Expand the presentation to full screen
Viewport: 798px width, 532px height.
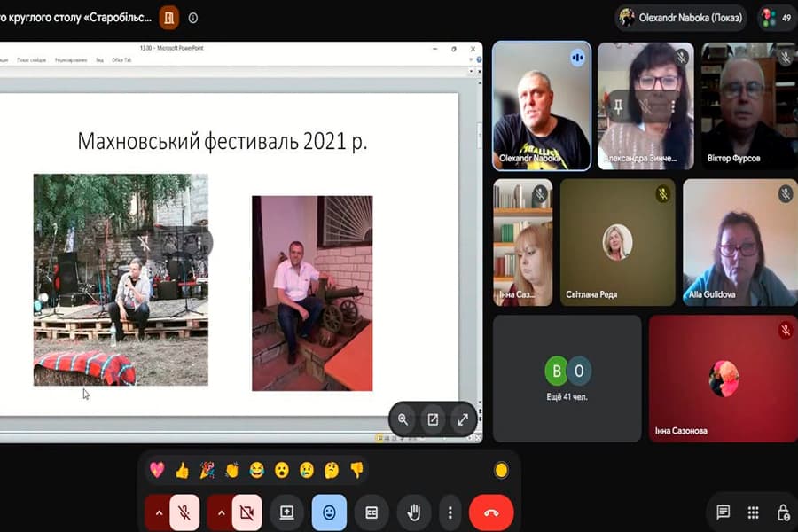click(463, 419)
